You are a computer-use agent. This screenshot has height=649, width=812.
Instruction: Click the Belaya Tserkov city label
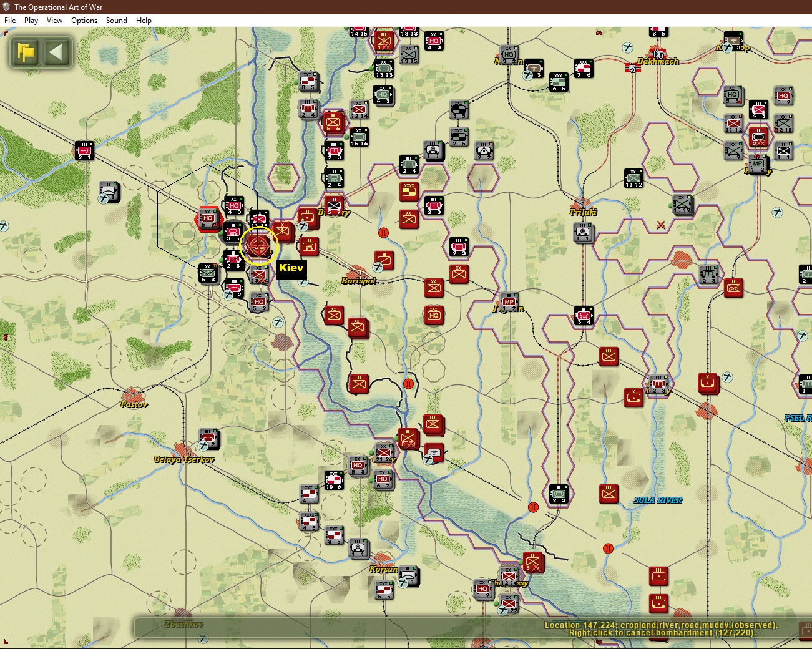coord(183,459)
